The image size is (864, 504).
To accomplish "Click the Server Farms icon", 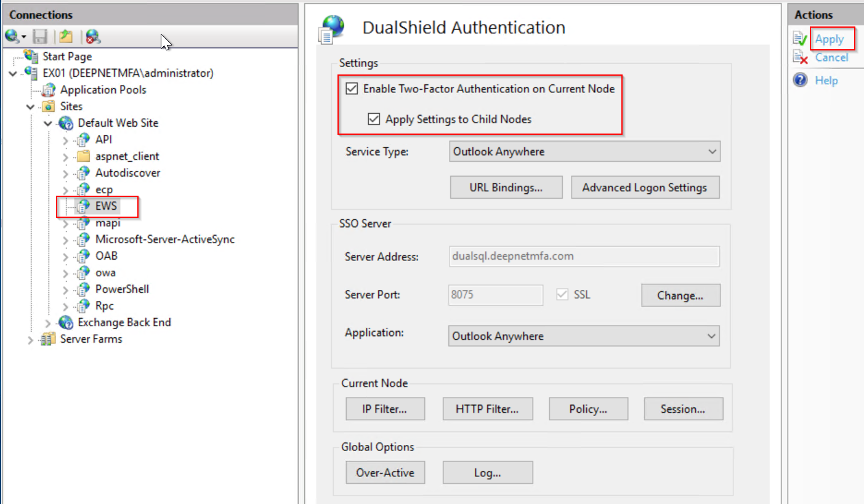I will coord(48,339).
